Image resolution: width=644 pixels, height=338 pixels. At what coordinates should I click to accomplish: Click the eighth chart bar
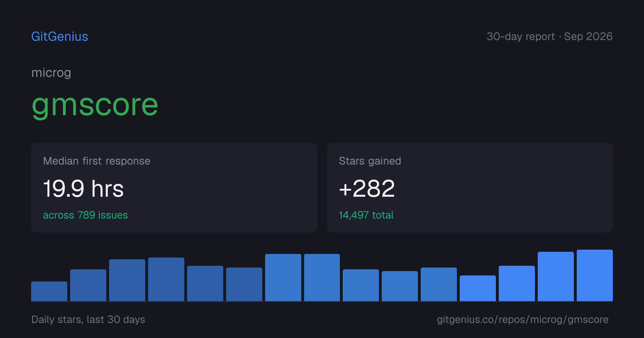click(322, 278)
